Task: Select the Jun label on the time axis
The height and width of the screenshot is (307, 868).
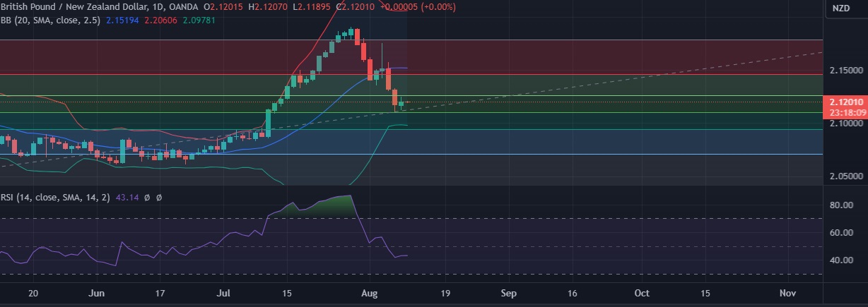Action: tap(98, 292)
